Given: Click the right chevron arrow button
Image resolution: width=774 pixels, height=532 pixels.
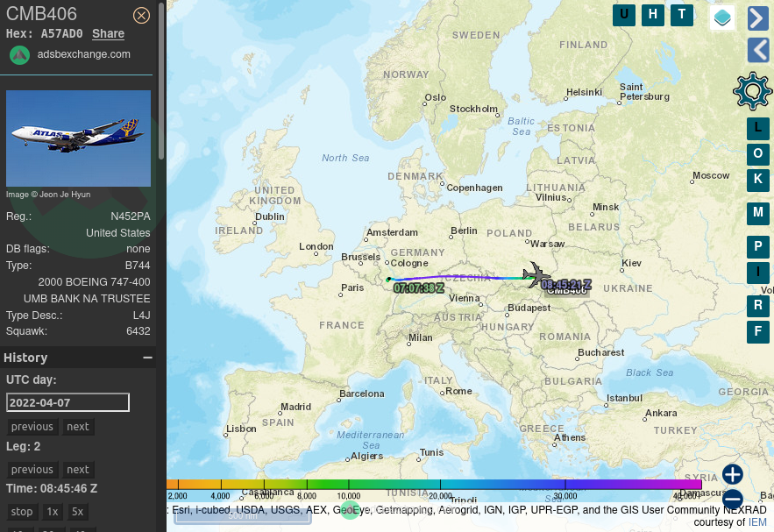Looking at the screenshot, I should pyautogui.click(x=758, y=18).
